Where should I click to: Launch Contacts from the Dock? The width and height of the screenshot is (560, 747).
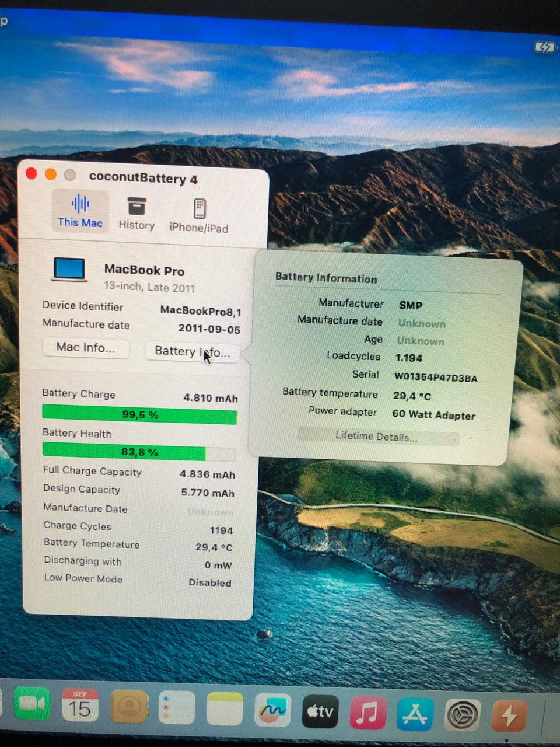point(128,707)
